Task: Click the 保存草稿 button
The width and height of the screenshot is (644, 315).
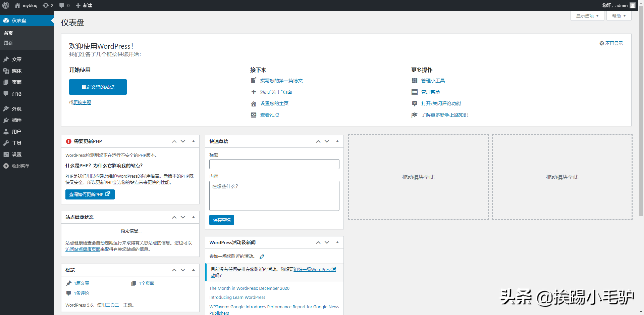Action: (222, 220)
